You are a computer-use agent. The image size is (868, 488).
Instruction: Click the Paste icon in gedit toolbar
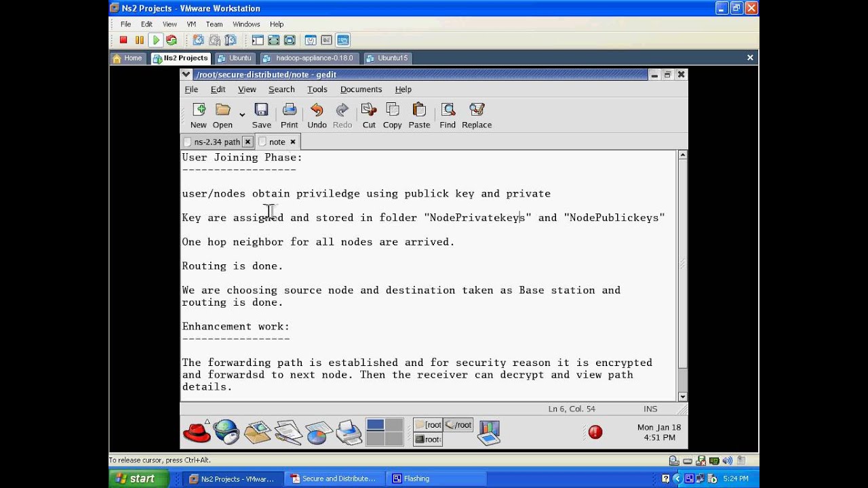click(x=419, y=110)
